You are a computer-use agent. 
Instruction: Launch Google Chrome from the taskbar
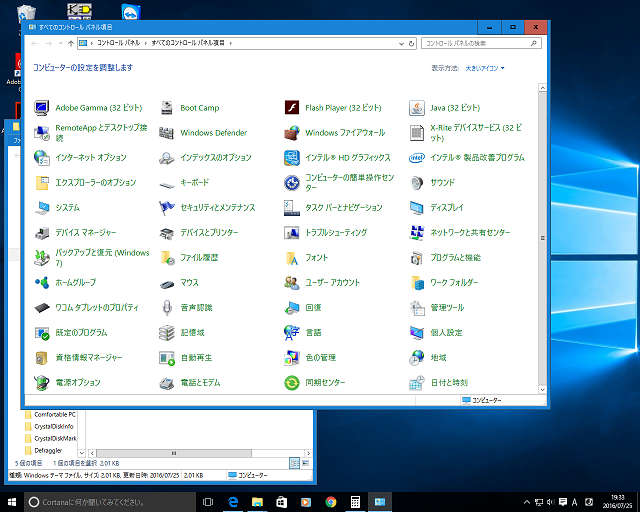pyautogui.click(x=331, y=502)
